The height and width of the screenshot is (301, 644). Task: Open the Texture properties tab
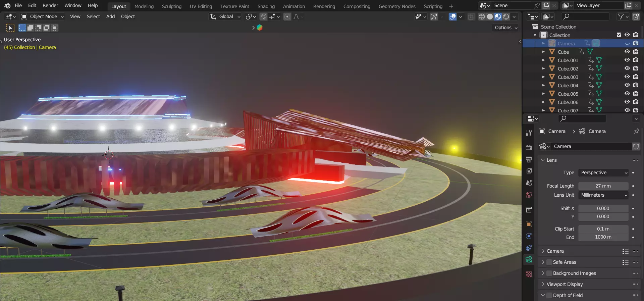click(529, 274)
